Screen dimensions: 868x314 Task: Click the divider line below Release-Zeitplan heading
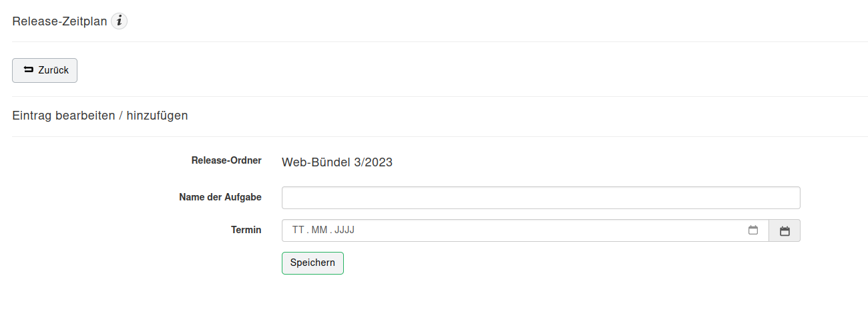(x=440, y=41)
